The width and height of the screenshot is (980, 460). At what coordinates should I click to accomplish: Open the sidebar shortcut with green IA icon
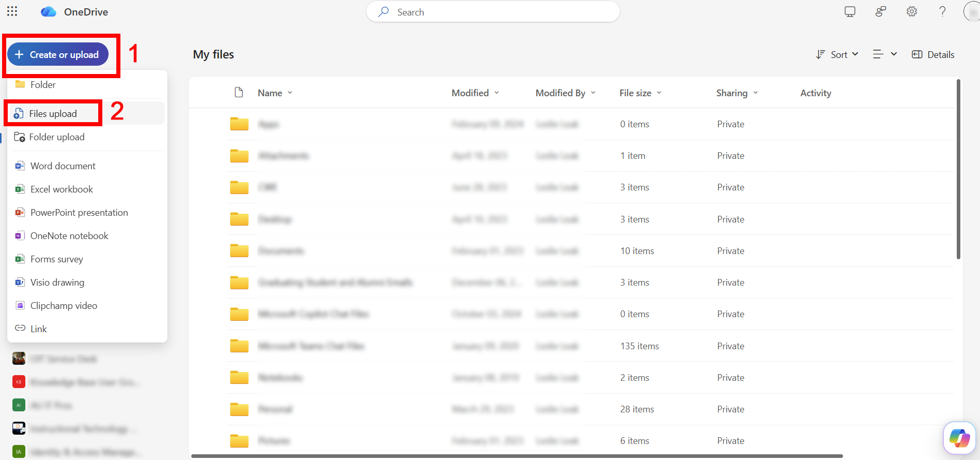[19, 452]
